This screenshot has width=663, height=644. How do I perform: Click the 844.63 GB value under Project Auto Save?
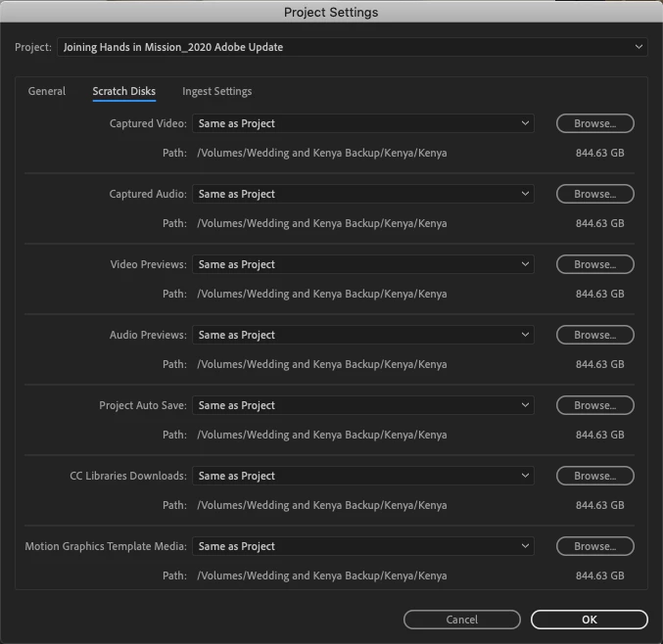click(599, 435)
